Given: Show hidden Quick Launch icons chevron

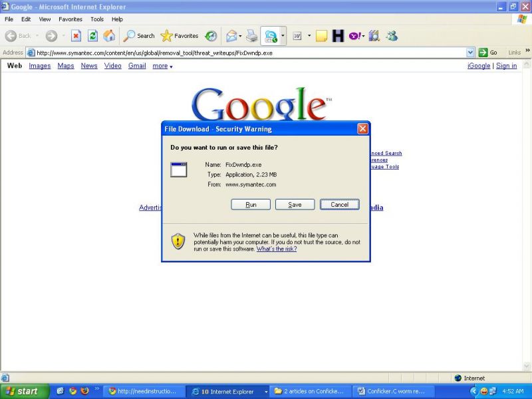Looking at the screenshot, I should (x=96, y=389).
